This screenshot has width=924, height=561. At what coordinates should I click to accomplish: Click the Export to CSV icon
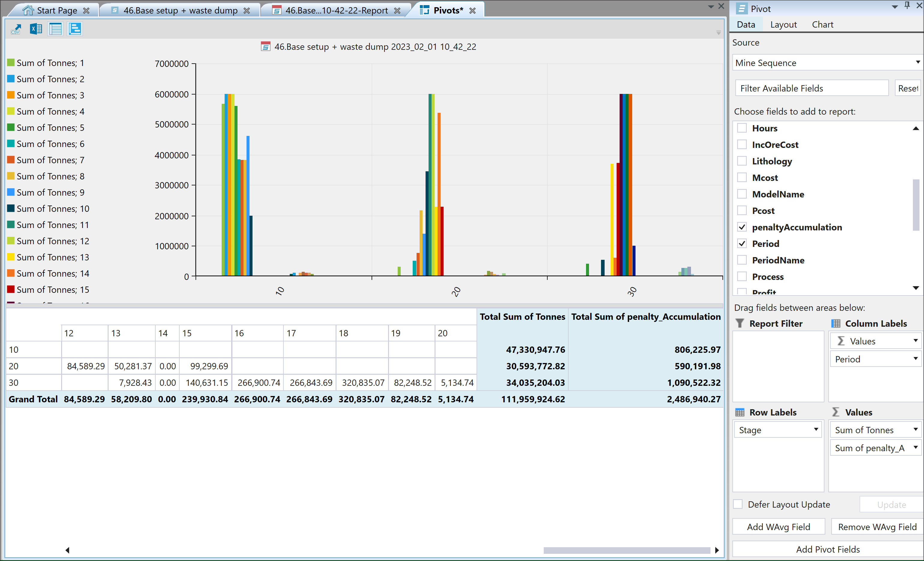[16, 29]
